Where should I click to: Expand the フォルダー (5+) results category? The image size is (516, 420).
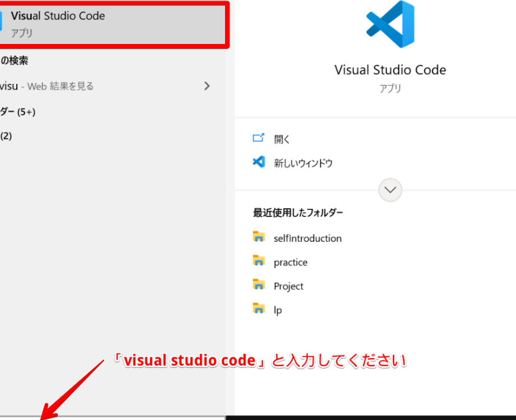pyautogui.click(x=18, y=112)
